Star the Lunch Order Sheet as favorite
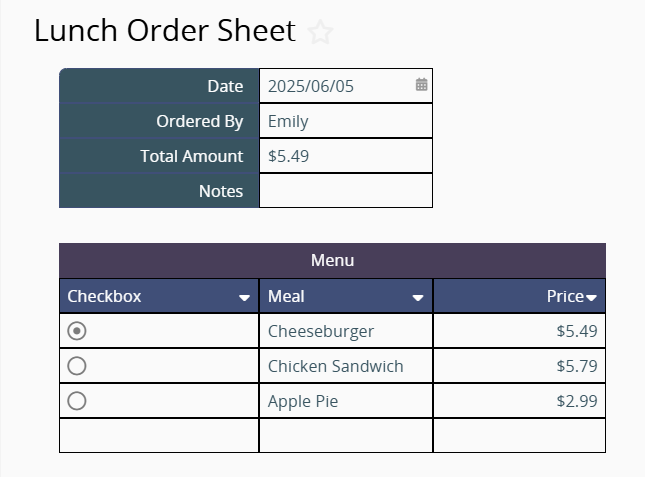645x477 pixels. pyautogui.click(x=320, y=32)
